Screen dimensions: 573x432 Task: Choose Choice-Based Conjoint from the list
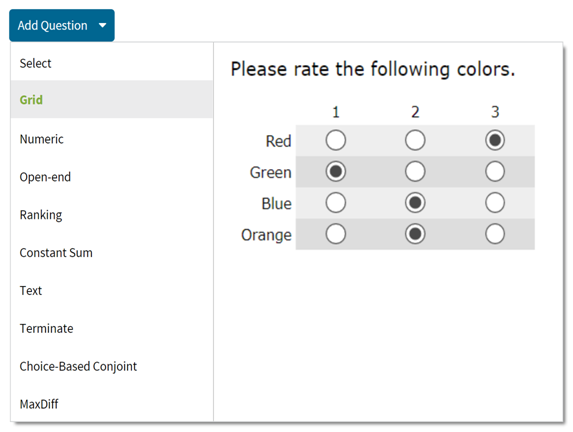coord(111,366)
